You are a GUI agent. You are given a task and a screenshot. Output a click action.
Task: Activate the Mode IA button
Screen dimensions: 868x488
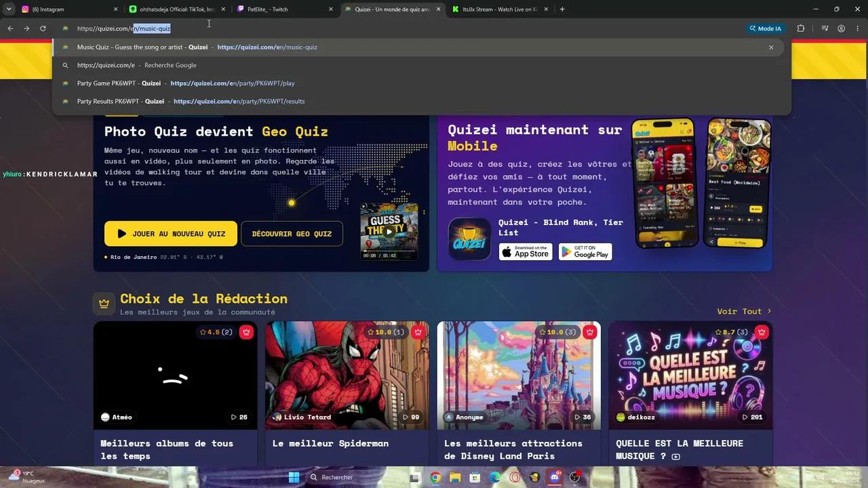point(765,28)
